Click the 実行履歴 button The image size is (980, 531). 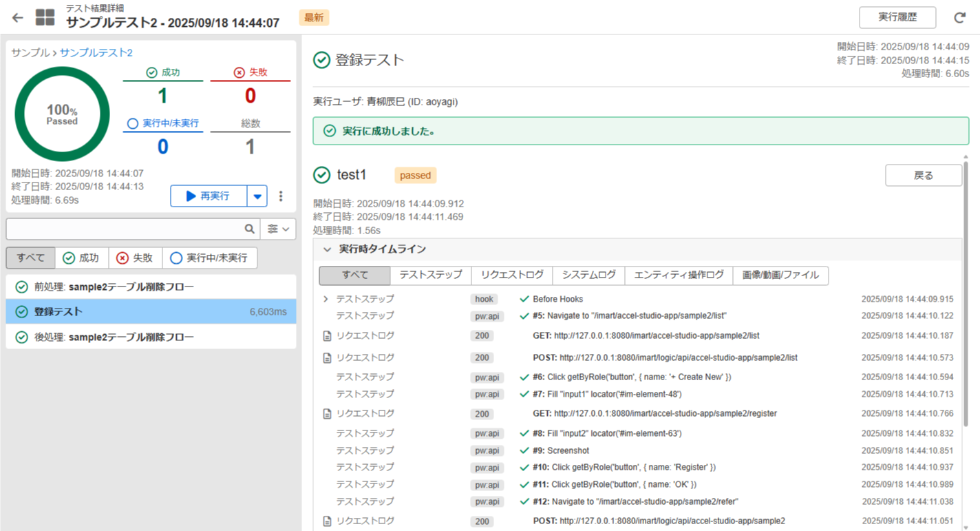pos(897,17)
